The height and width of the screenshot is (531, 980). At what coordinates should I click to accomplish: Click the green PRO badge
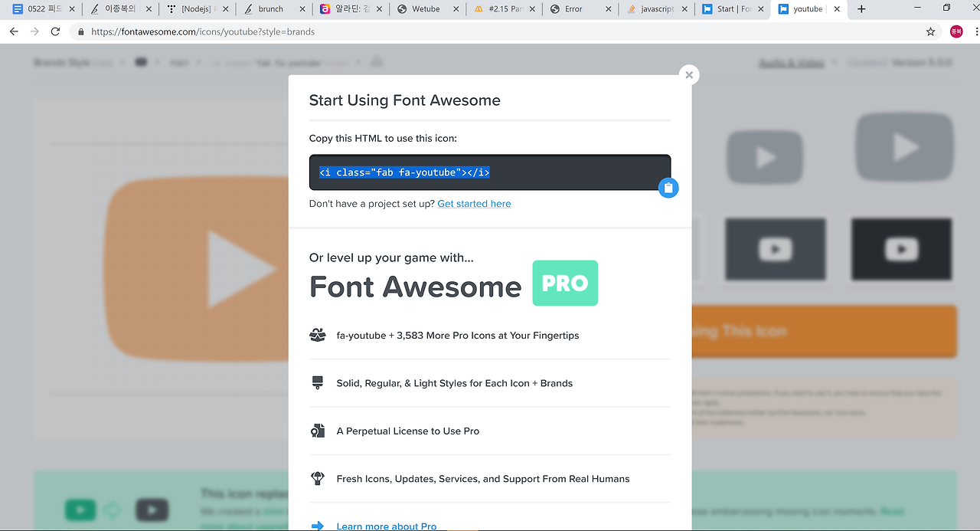pyautogui.click(x=565, y=283)
